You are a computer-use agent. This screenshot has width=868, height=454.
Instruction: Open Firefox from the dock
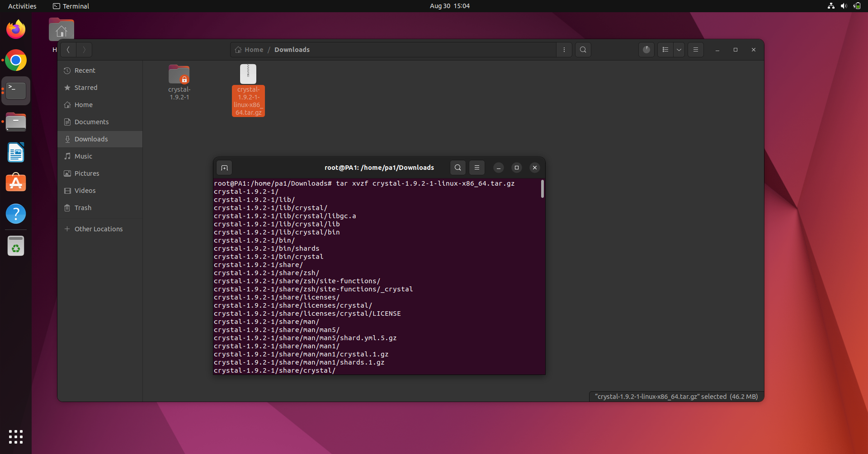(x=16, y=30)
